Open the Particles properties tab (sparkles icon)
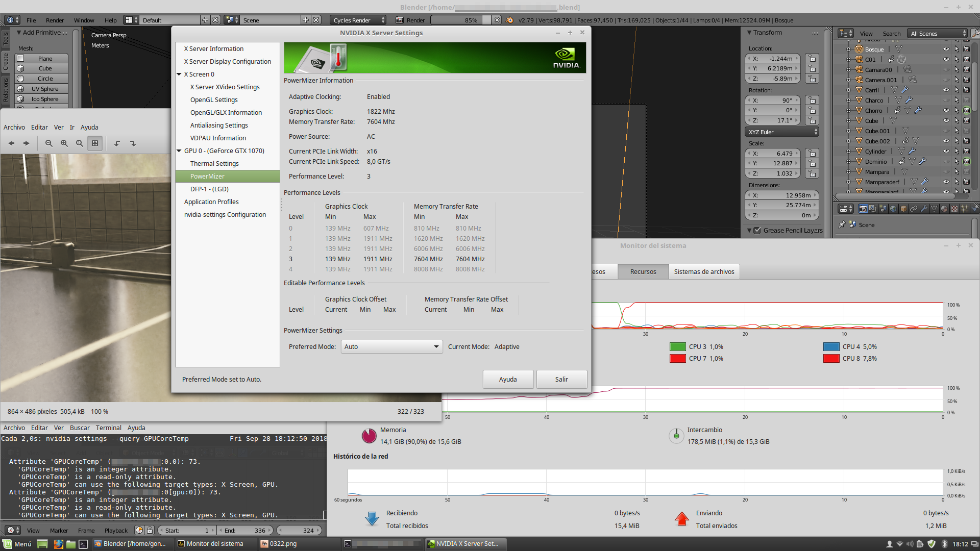 [965, 209]
